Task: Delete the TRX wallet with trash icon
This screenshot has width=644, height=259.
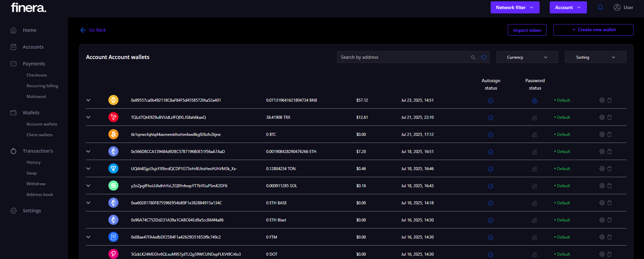Action: coord(609,117)
